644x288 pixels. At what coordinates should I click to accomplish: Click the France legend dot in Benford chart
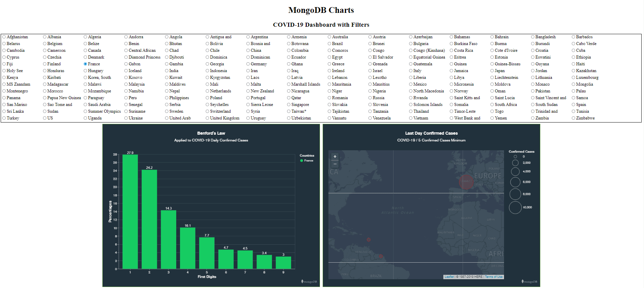pyautogui.click(x=301, y=161)
